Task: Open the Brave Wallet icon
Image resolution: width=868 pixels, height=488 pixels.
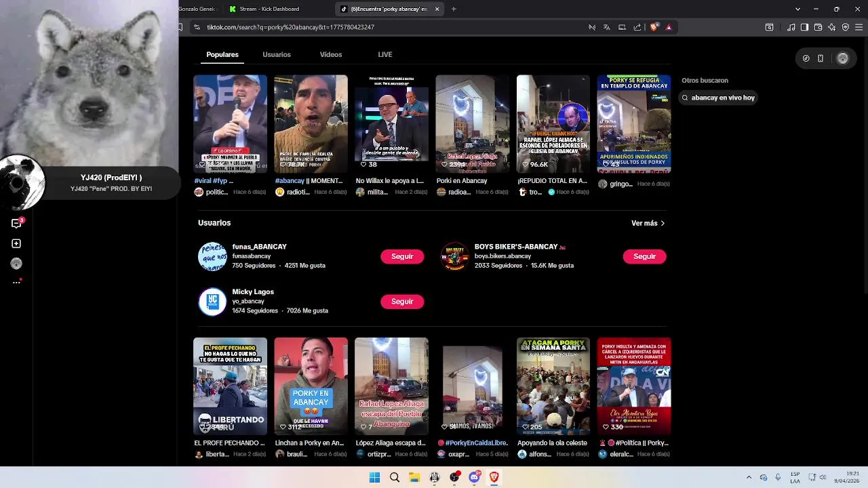Action: click(x=818, y=27)
